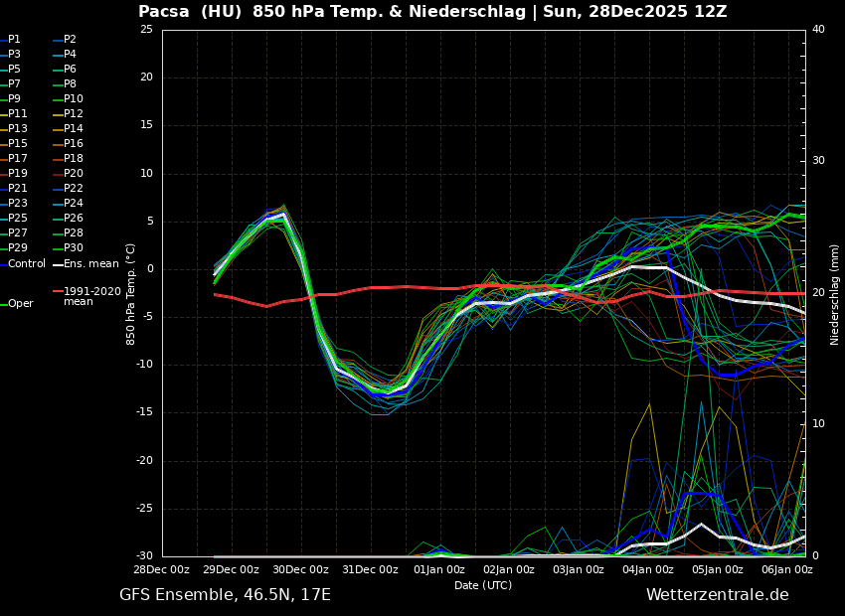Select the P10 ensemble member in legend

pos(74,99)
